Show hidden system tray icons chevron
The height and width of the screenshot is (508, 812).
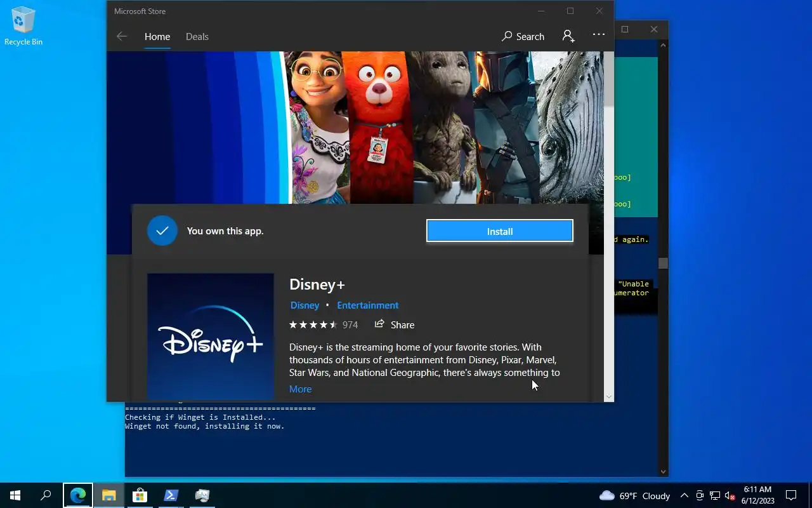coord(684,495)
